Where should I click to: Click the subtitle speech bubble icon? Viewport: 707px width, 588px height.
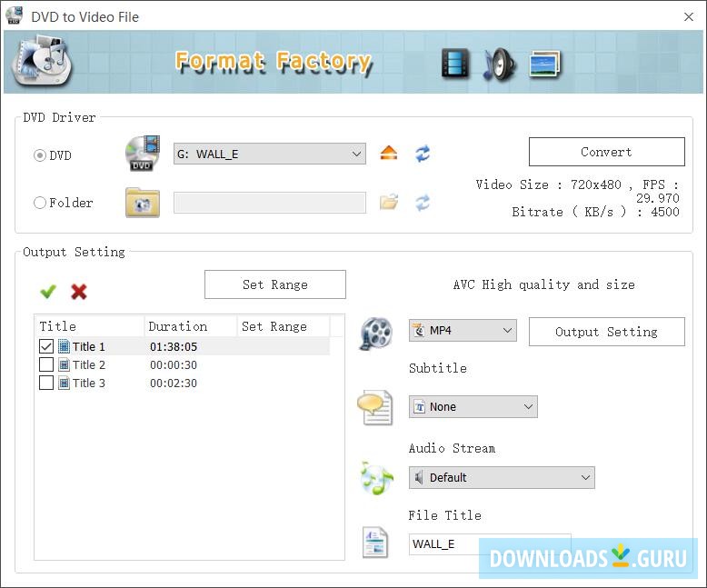[x=375, y=407]
